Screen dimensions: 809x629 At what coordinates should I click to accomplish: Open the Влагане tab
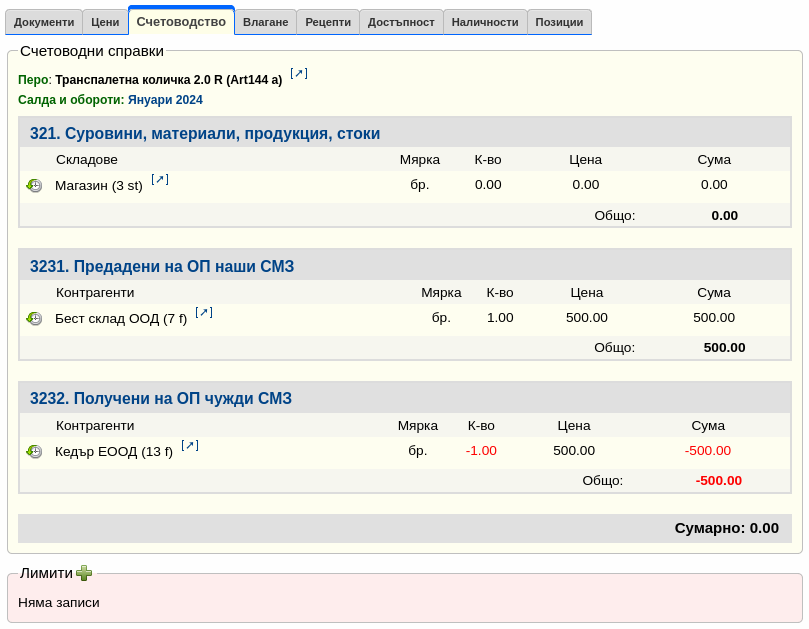(265, 22)
